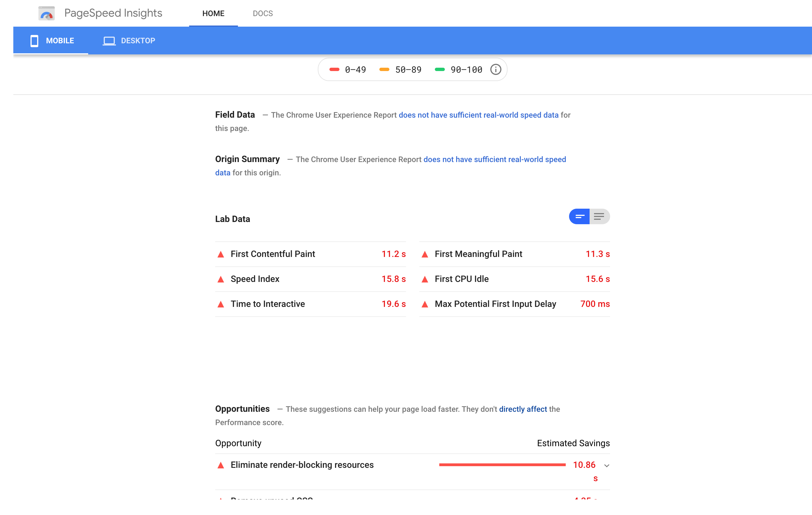Image resolution: width=812 pixels, height=515 pixels.
Task: Click the mobile phone icon
Action: click(x=34, y=41)
